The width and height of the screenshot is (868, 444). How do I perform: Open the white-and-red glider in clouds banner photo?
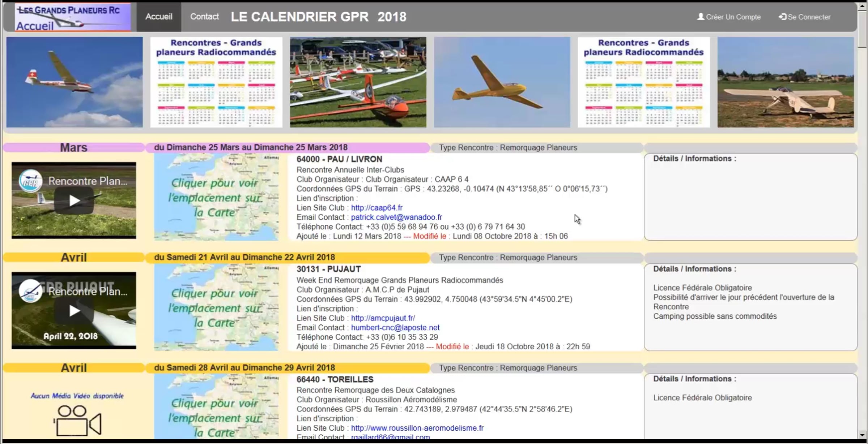(75, 82)
